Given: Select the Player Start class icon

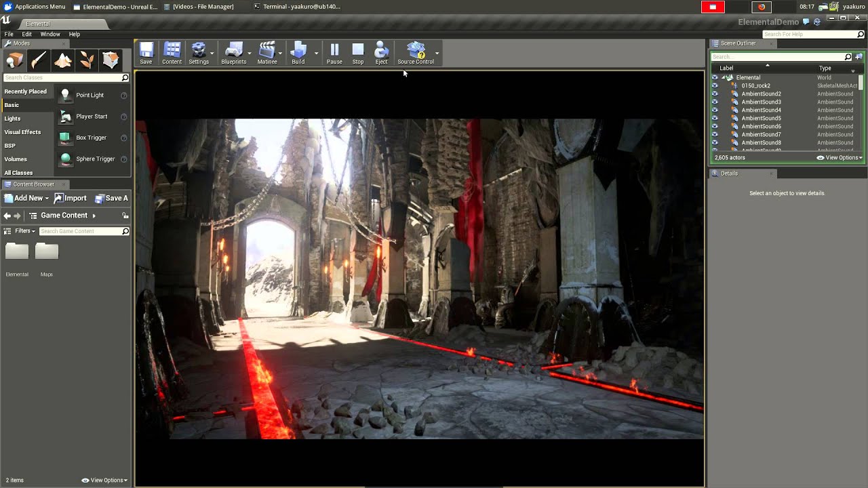Looking at the screenshot, I should [65, 117].
